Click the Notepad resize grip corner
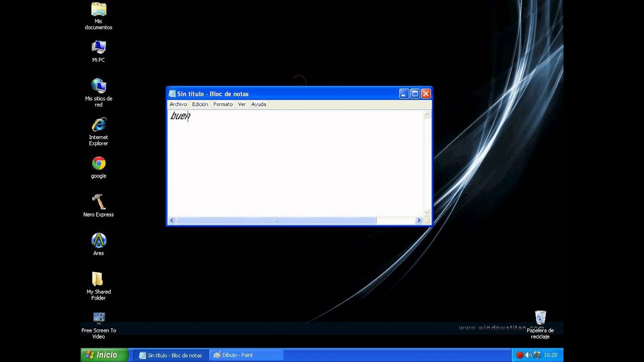 [427, 221]
